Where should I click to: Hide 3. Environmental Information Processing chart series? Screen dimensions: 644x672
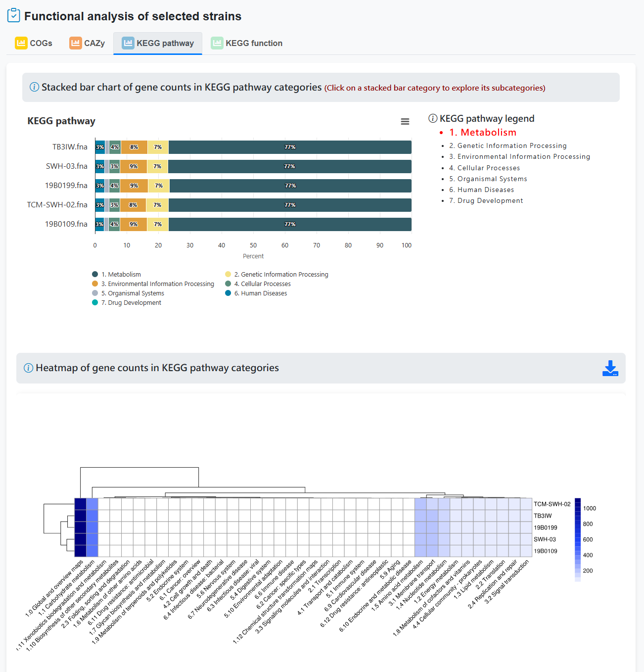pos(157,284)
